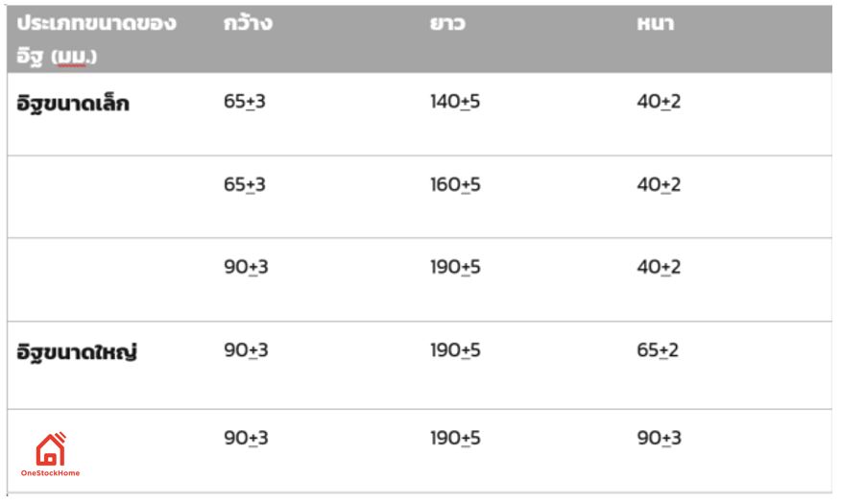
Task: Select the ประเภทขนาดของอิฐ (มม.) column header
Action: click(x=96, y=39)
